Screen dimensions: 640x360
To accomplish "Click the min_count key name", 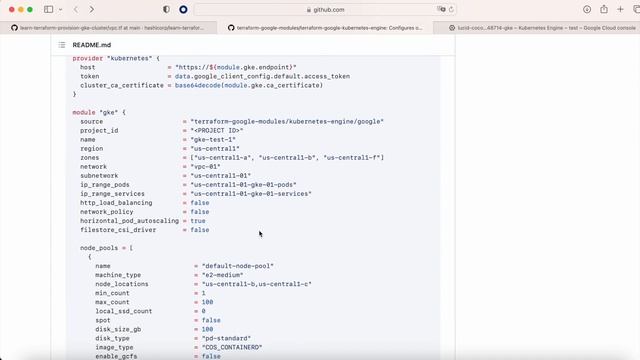I will pos(112,293).
